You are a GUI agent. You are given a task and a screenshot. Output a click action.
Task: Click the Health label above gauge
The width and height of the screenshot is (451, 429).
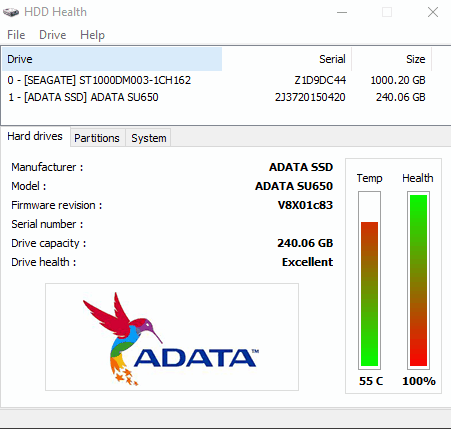(x=418, y=178)
